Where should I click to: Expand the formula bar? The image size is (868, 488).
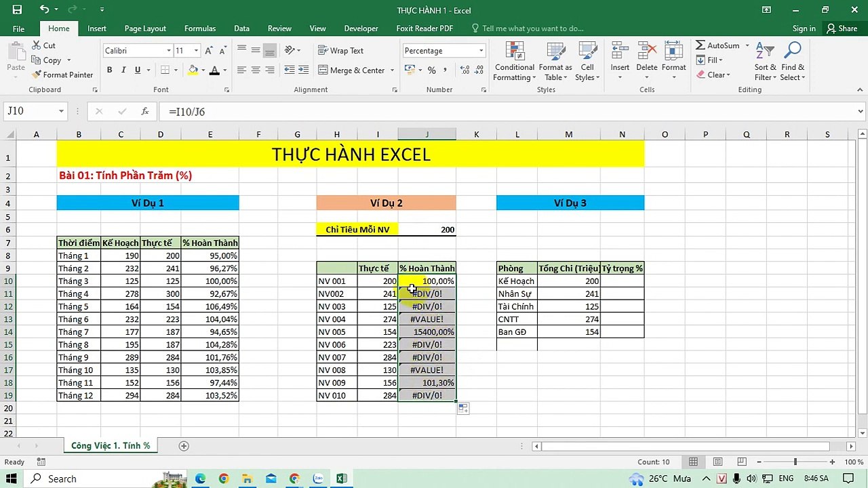point(861,111)
